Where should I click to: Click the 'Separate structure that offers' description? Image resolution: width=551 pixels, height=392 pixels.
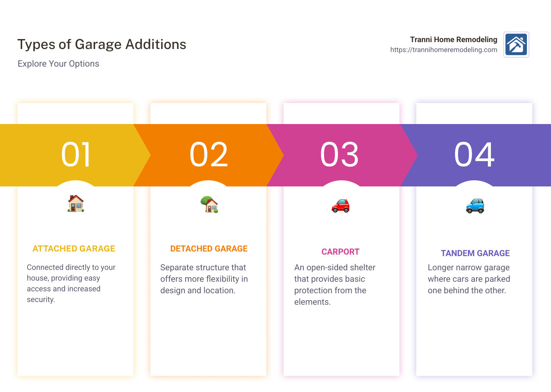coord(204,279)
